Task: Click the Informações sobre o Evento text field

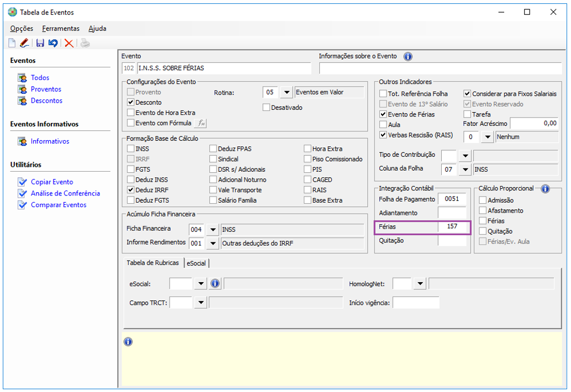Action: [440, 68]
